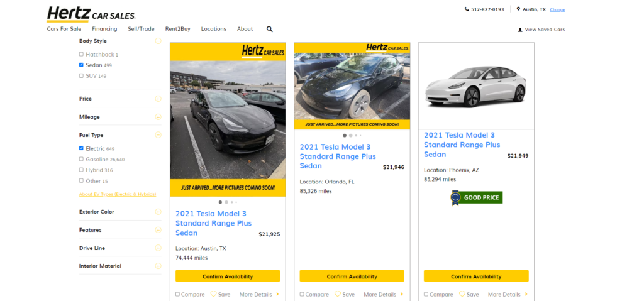644x301 pixels.
Task: Select second image dot on Orlando car carousel
Action: tap(351, 135)
